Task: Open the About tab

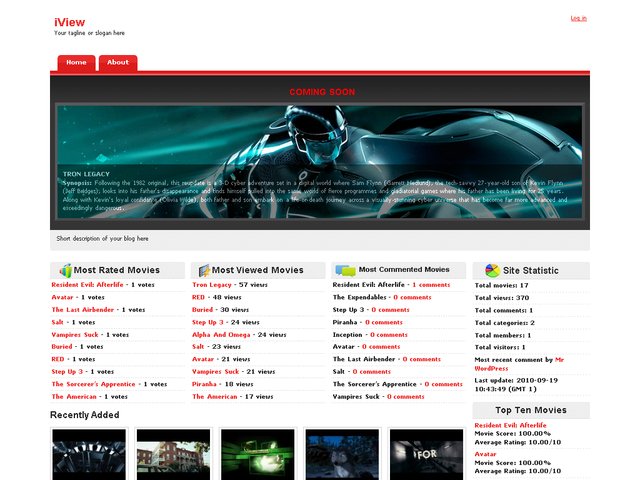Action: pos(118,62)
